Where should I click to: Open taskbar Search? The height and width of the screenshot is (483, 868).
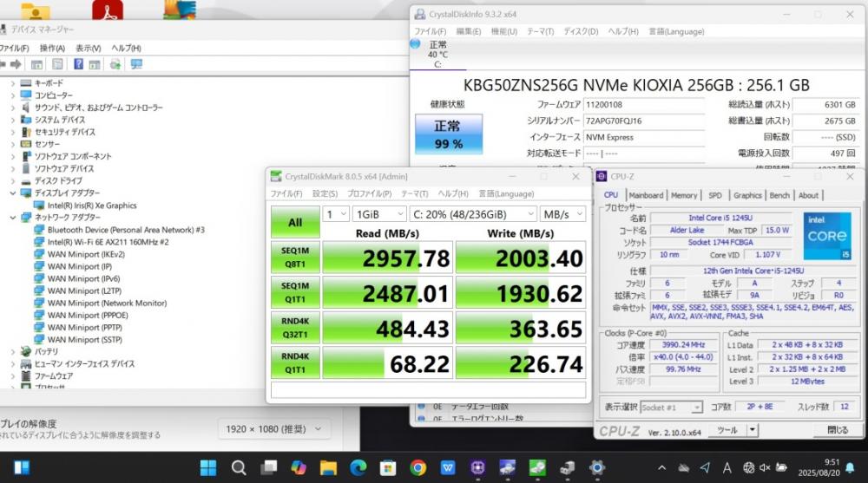[x=239, y=468]
